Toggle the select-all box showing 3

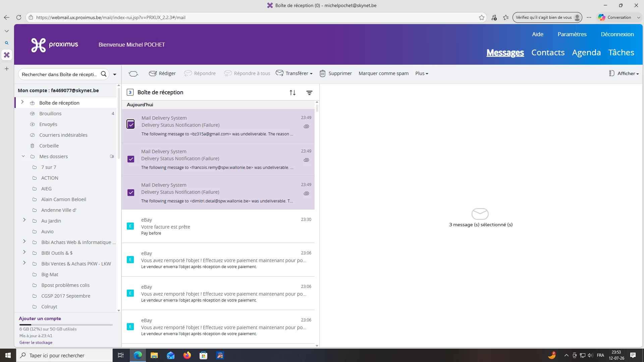(130, 93)
